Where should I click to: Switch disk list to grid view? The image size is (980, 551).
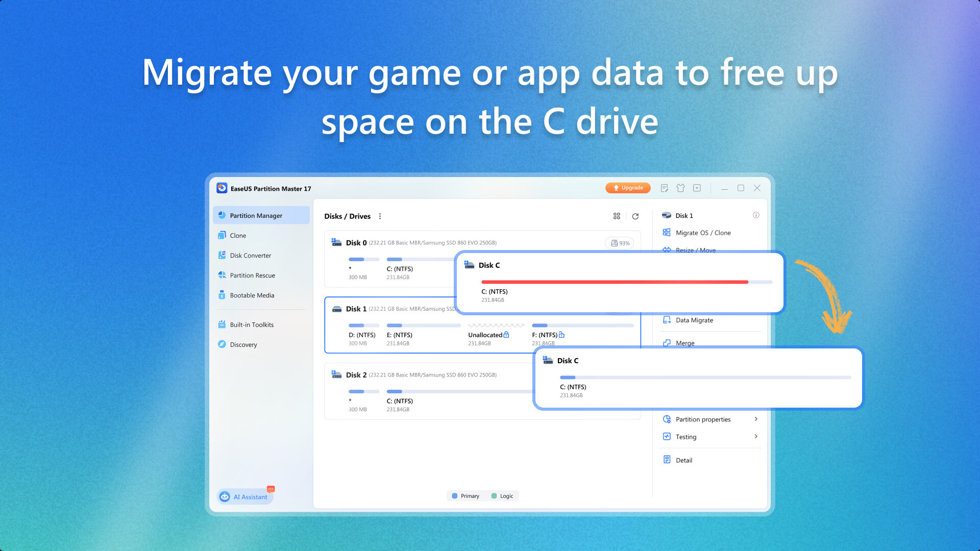(617, 216)
